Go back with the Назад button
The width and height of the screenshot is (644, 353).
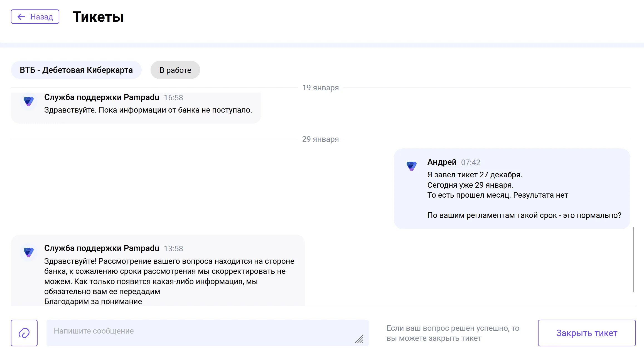coord(35,17)
